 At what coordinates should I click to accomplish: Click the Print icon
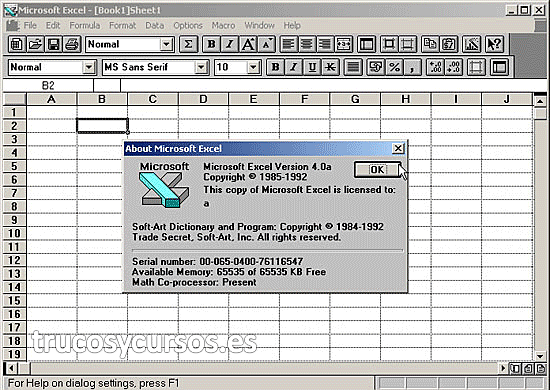point(72,44)
